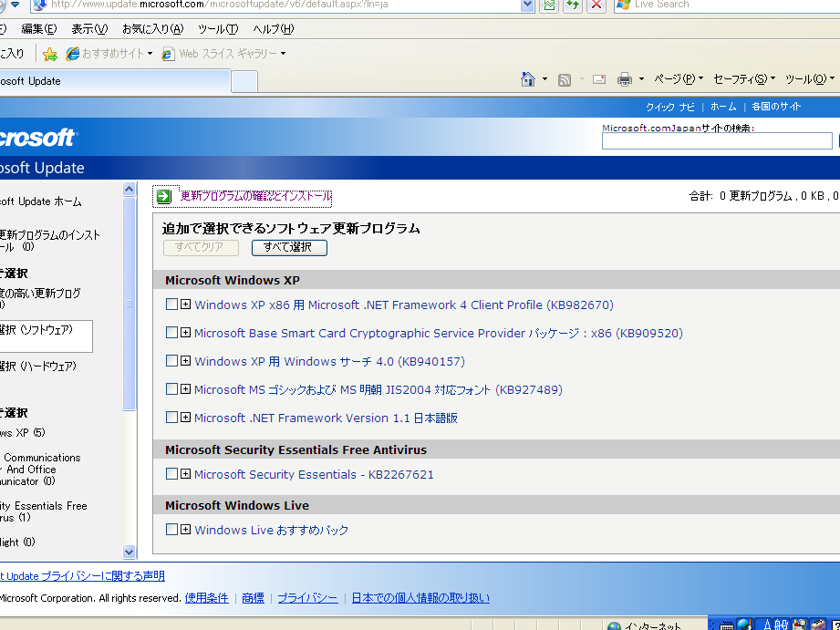Expand details for KB927489 font update

pos(185,389)
